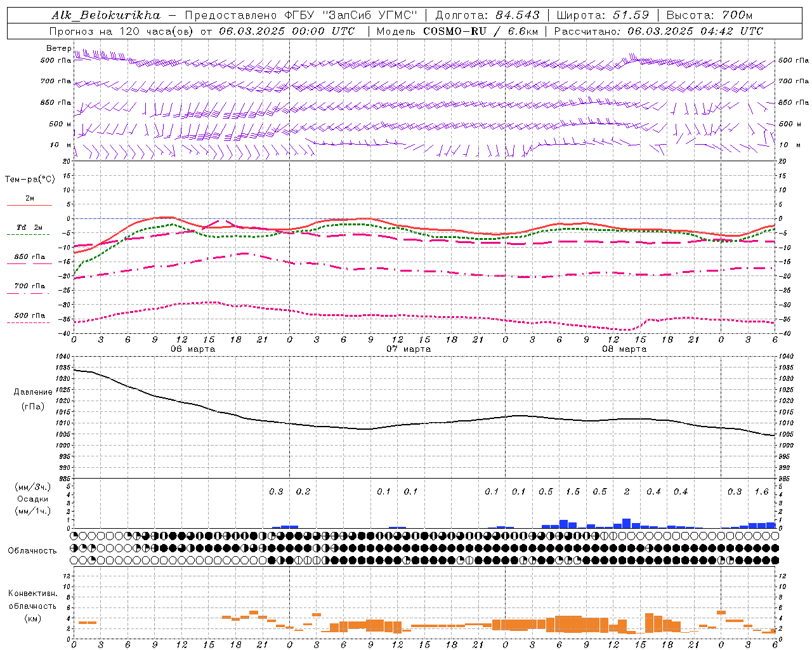Viewport: 812px width, 650px height.
Task: Click the (мм/3ч.) precipitation unit label
Action: click(x=33, y=487)
